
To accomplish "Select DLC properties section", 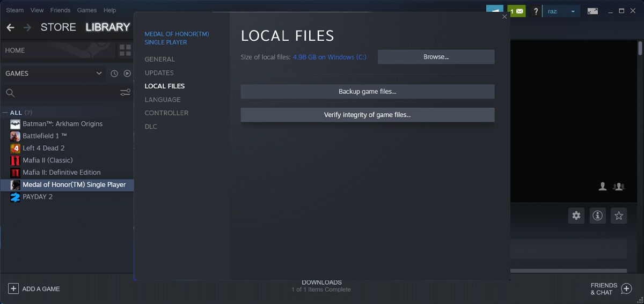I will click(x=151, y=126).
